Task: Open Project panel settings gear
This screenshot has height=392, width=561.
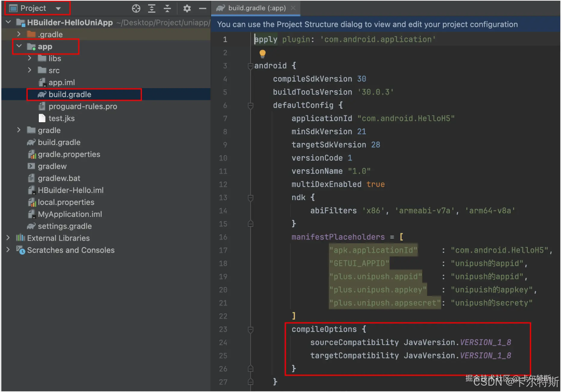Action: pyautogui.click(x=187, y=9)
